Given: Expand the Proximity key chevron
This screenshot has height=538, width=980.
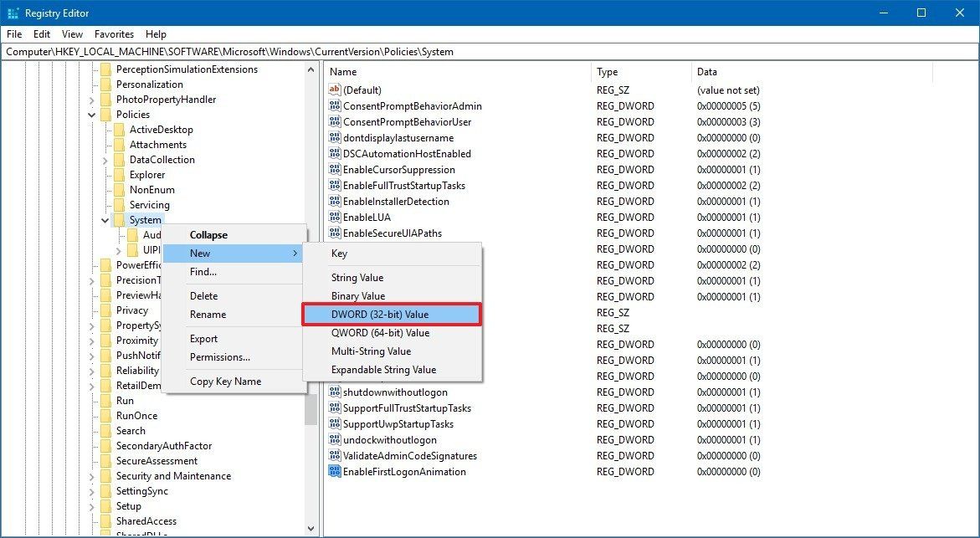Looking at the screenshot, I should (90, 341).
